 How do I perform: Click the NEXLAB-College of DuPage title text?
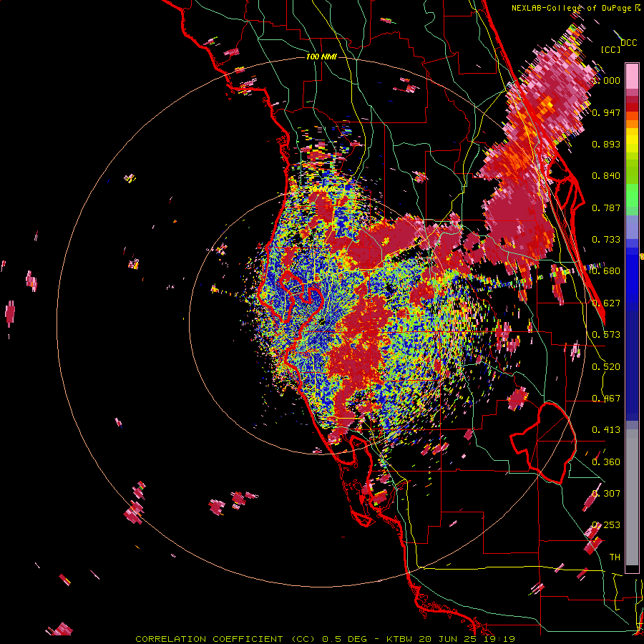coord(573,8)
